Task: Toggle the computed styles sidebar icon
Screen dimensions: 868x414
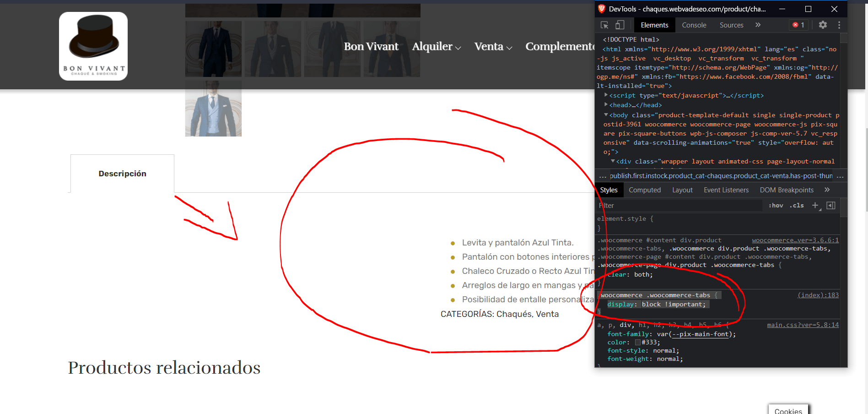Action: (x=831, y=206)
